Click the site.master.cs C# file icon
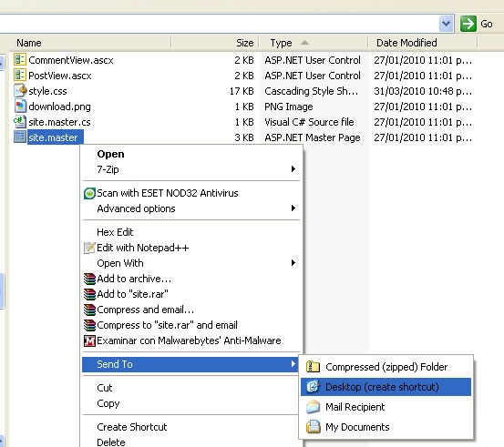Image resolution: width=504 pixels, height=447 pixels. coord(20,122)
